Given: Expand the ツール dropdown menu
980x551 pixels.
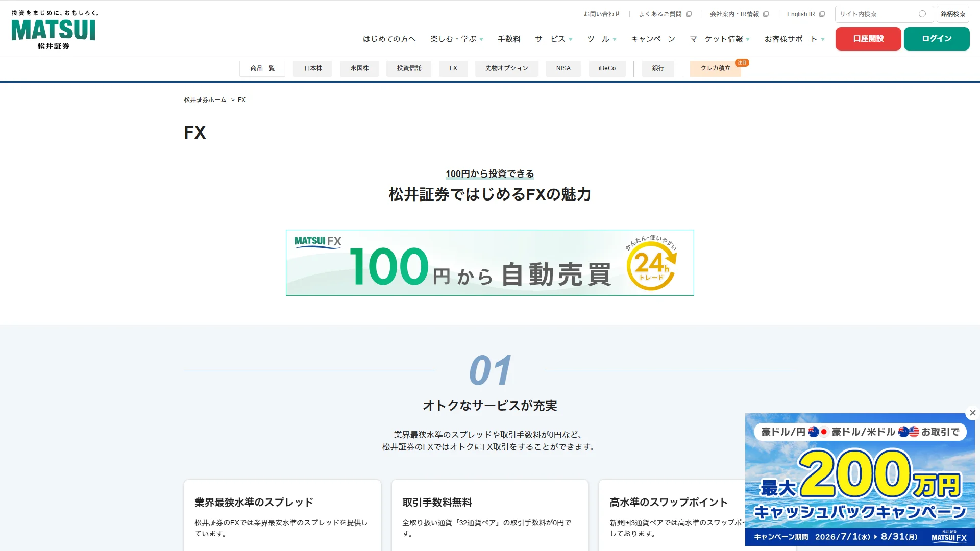Looking at the screenshot, I should click(x=602, y=39).
